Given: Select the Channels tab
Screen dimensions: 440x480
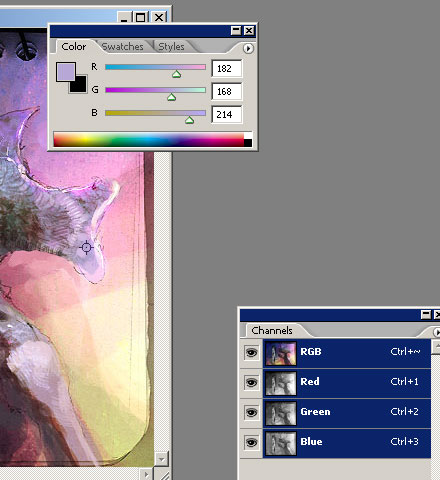Looking at the screenshot, I should 272,330.
